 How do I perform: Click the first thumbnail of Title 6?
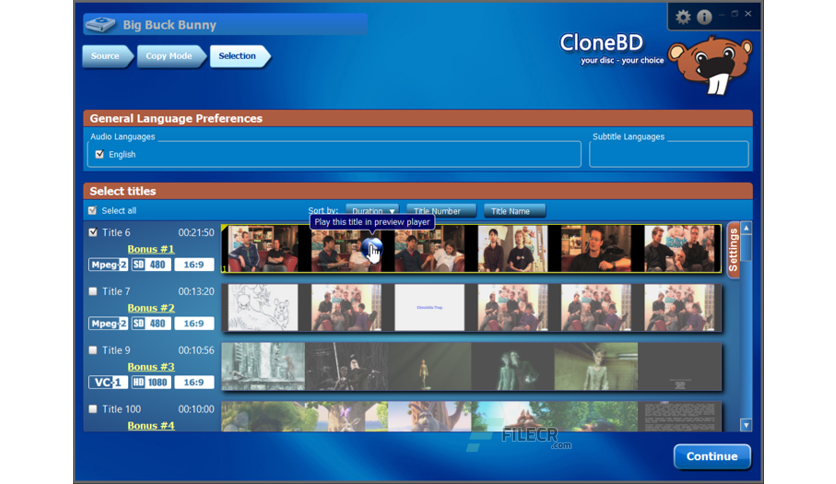263,248
